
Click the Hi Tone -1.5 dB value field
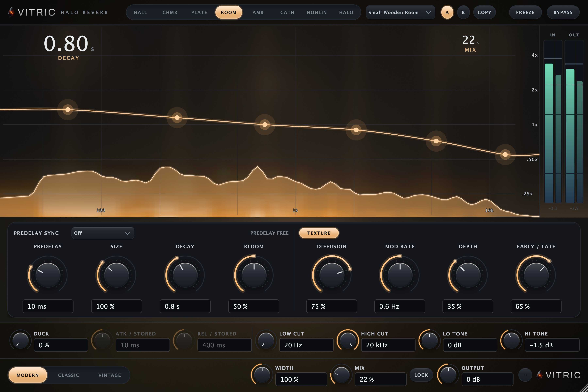(552, 345)
